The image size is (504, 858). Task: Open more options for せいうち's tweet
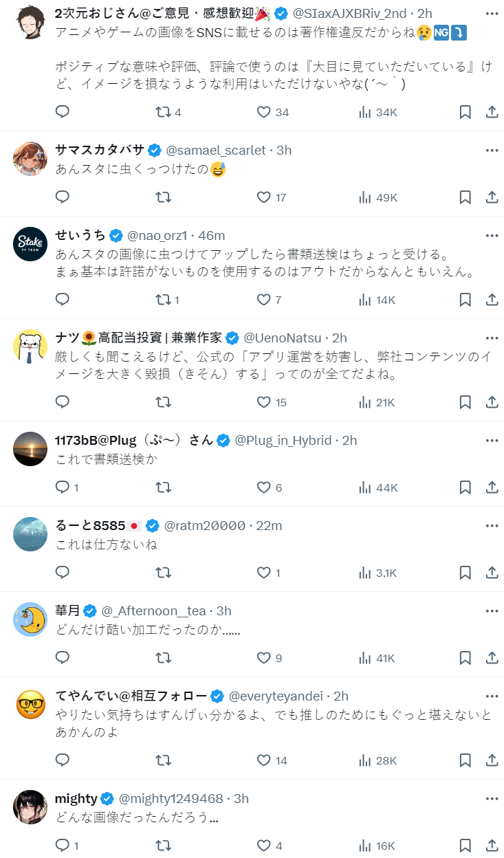(x=492, y=235)
